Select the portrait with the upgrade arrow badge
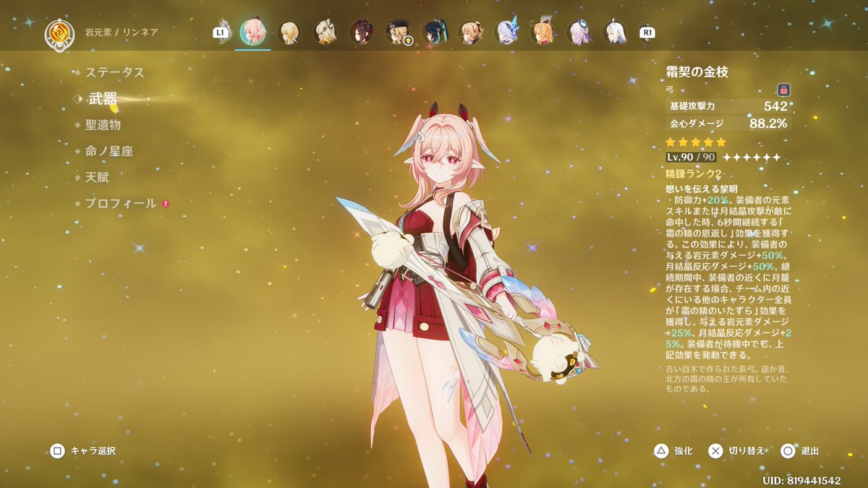This screenshot has height=488, width=868. [398, 33]
